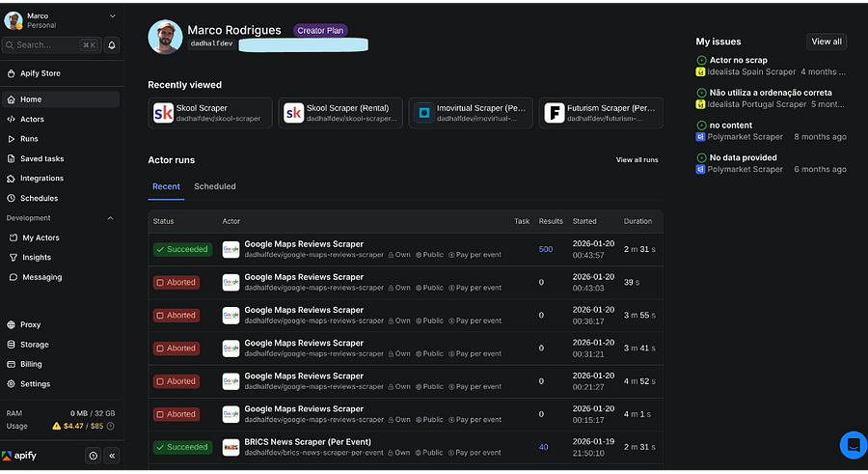Click the Apify Store sidebar icon
868x474 pixels.
[x=11, y=73]
